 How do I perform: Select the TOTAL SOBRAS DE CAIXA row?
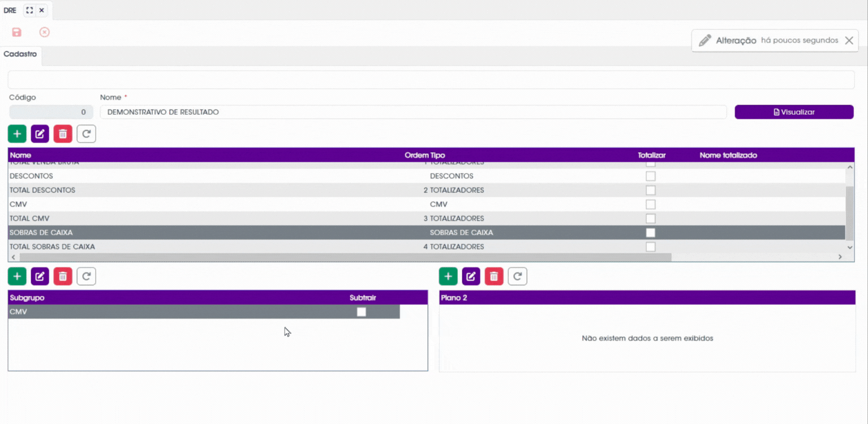point(427,246)
